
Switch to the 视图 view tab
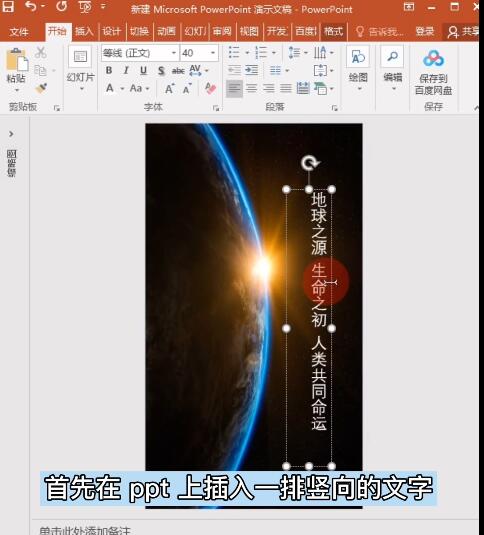coord(249,32)
